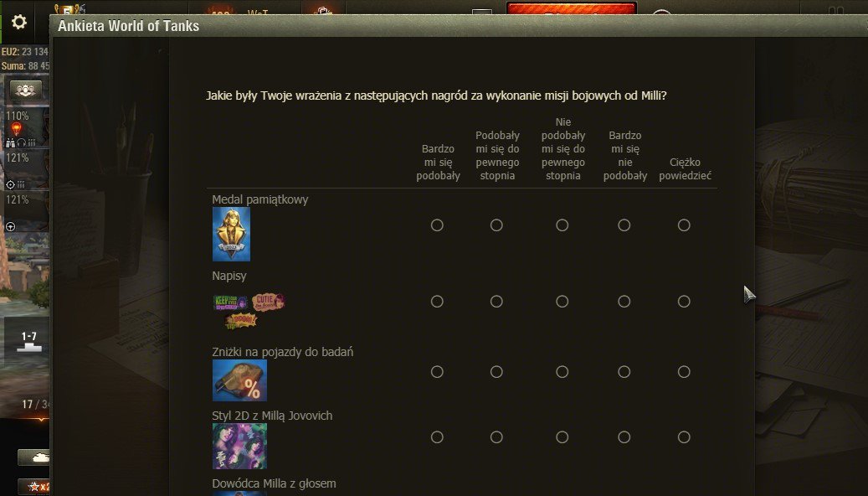Select 'Bardzo mi się podobały' for Styl 2D
868x496 pixels.
coord(437,437)
